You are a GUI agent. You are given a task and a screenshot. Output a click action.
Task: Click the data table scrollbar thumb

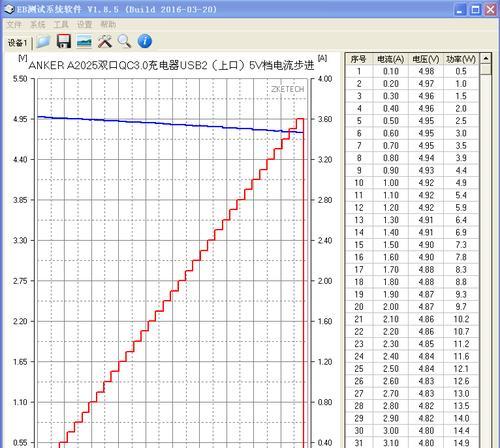[x=486, y=69]
